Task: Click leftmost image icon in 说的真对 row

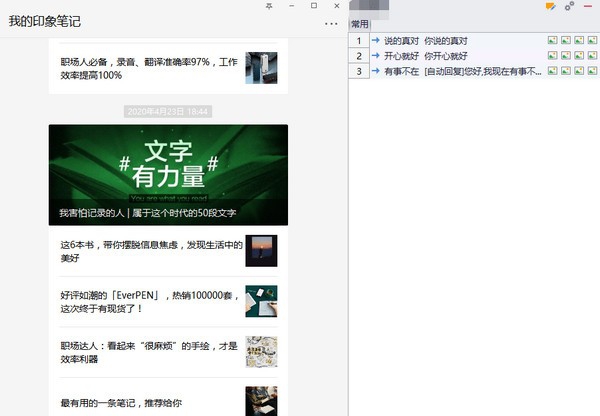Action: pos(553,40)
